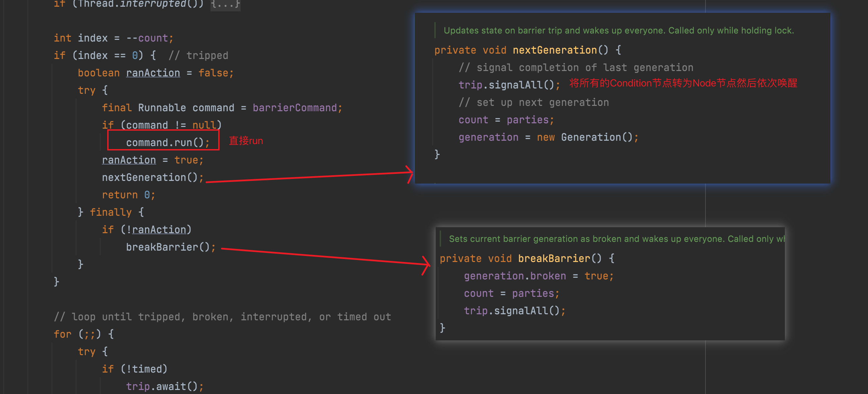The image size is (868, 394).
Task: Click the nextGeneration(); call in the try block
Action: (152, 177)
